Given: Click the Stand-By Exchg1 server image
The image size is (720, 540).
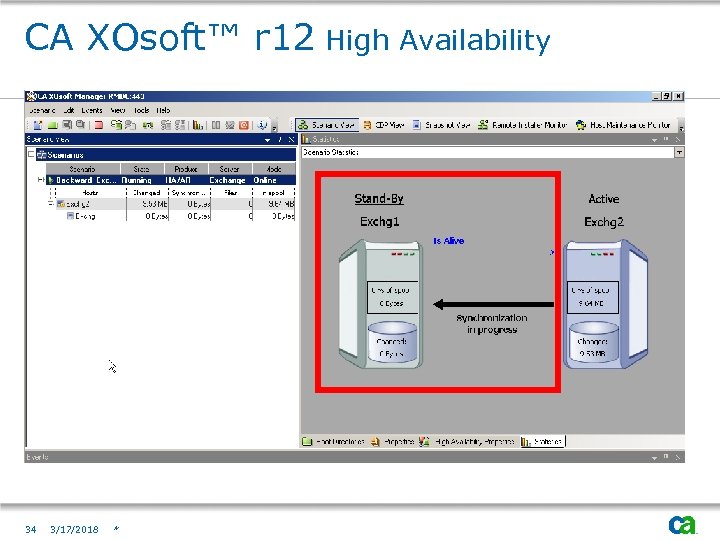Looking at the screenshot, I should pyautogui.click(x=380, y=304).
